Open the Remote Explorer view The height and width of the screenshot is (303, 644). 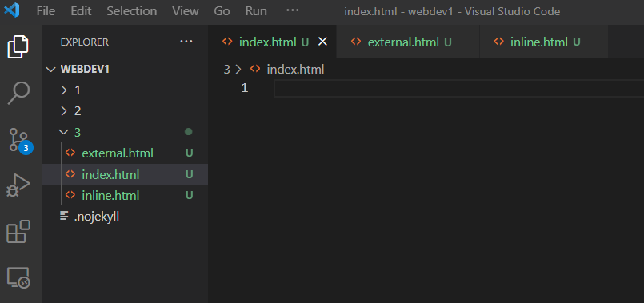pyautogui.click(x=19, y=277)
